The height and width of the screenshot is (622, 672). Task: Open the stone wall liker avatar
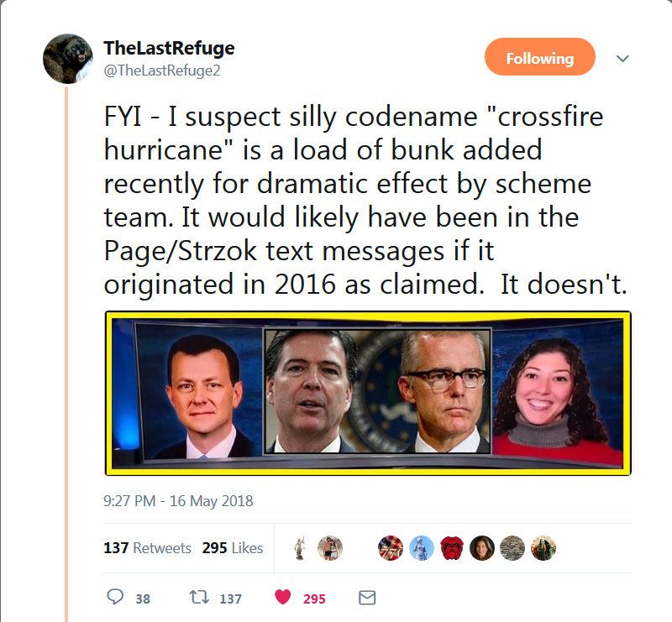click(512, 548)
